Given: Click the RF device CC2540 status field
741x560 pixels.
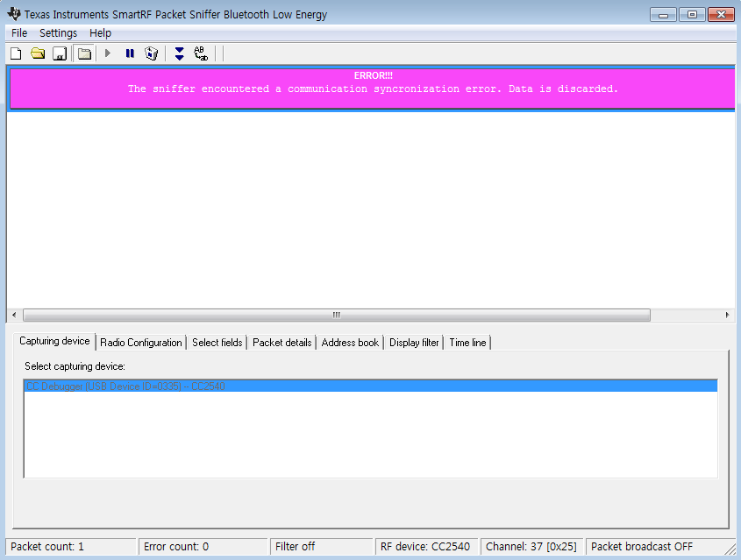Looking at the screenshot, I should click(427, 547).
